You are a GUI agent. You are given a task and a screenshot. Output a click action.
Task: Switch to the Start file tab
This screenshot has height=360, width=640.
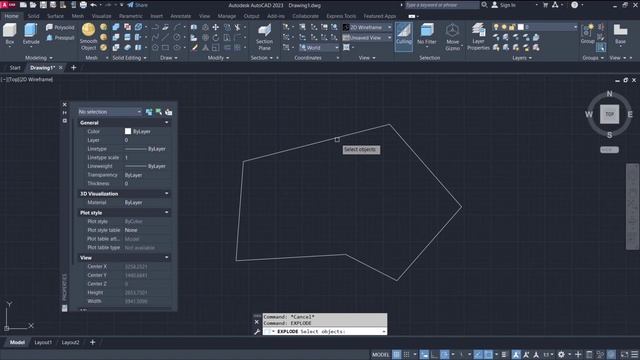(x=15, y=68)
